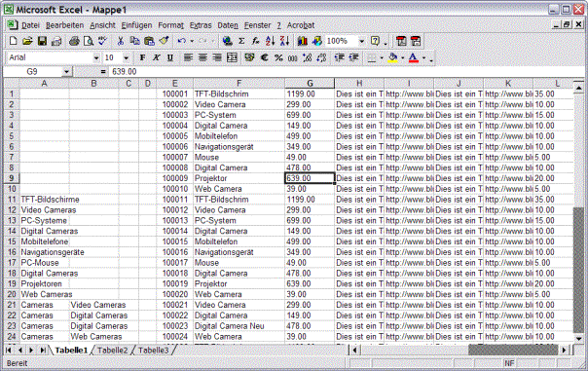
Task: Apply the Euro currency format icon
Action: 265,57
